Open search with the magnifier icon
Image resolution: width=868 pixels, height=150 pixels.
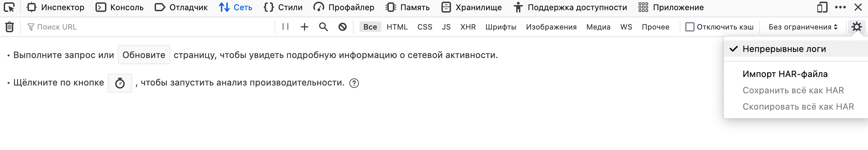point(324,27)
